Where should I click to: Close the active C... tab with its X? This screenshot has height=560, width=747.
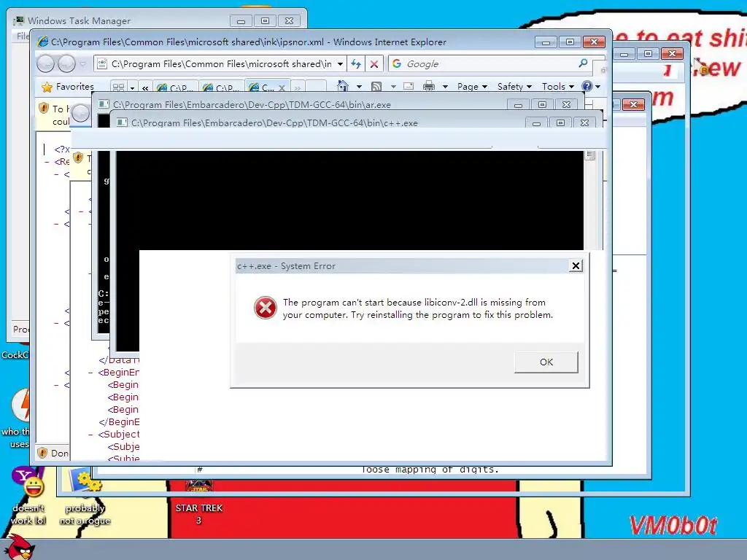[x=282, y=88]
